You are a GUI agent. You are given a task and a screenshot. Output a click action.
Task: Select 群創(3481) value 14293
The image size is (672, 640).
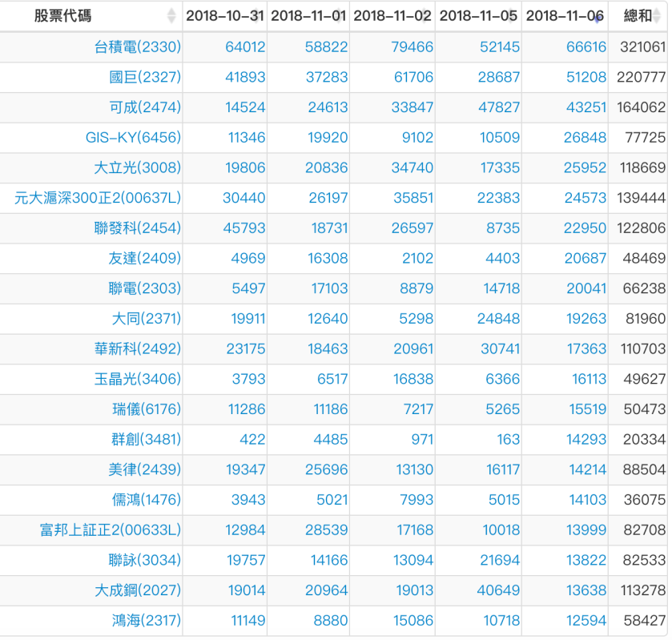585,439
